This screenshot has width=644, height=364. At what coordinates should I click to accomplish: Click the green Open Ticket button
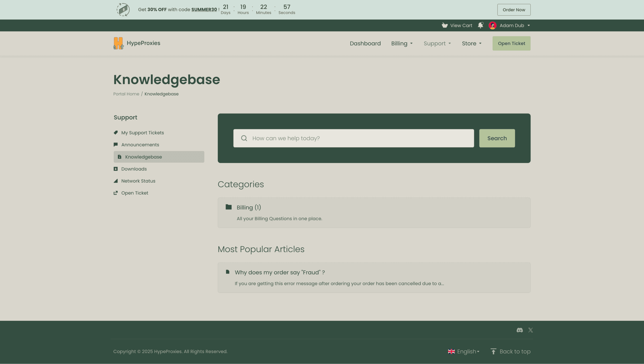pos(511,43)
